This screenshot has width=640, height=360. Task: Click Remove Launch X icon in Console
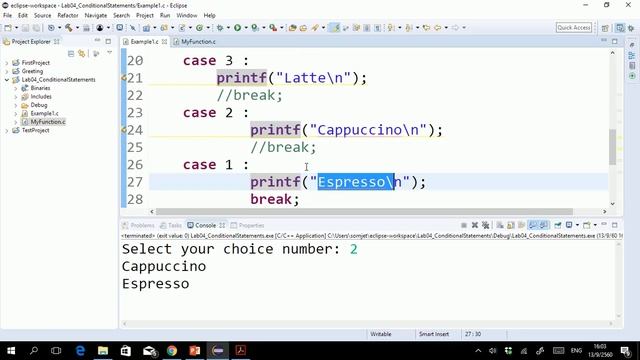click(x=474, y=225)
